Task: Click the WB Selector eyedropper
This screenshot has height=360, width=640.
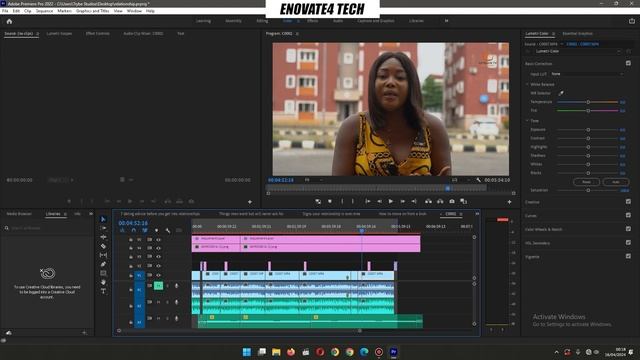Action: [561, 93]
